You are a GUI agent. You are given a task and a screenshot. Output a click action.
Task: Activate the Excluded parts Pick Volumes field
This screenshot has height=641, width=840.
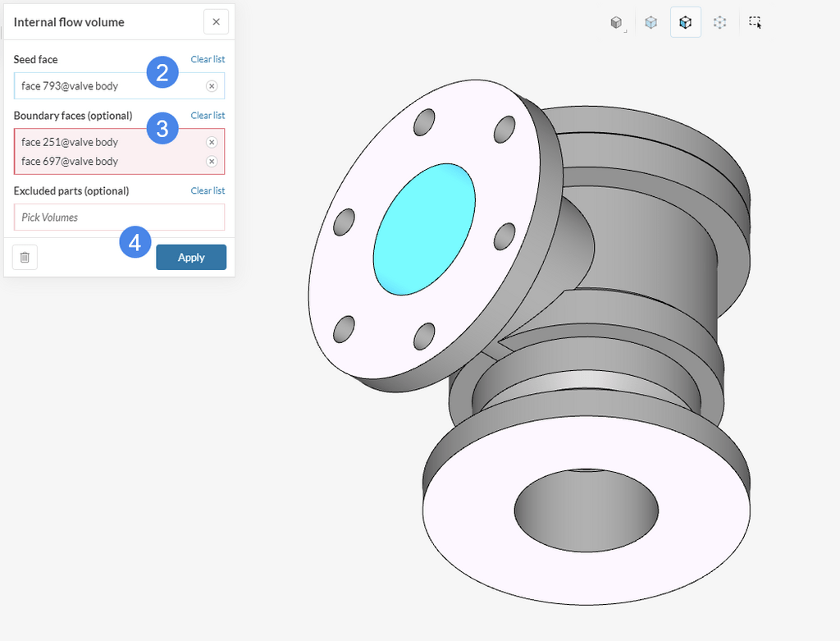click(x=119, y=217)
